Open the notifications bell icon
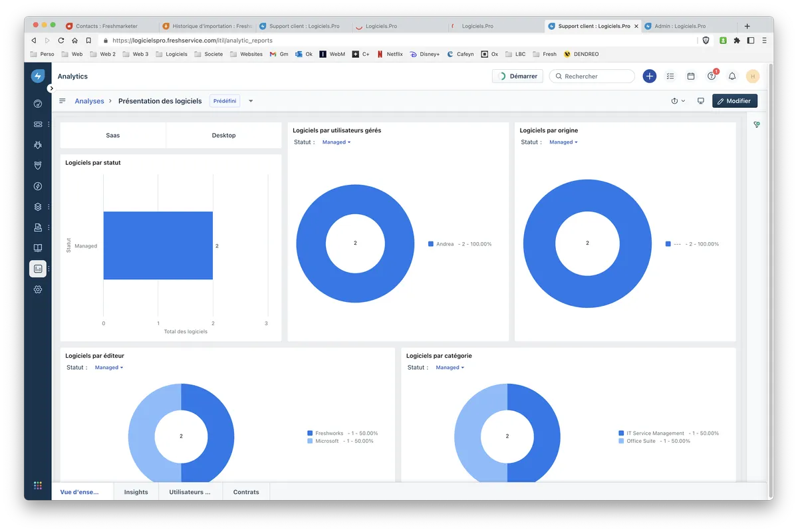The width and height of the screenshot is (798, 532). point(732,76)
